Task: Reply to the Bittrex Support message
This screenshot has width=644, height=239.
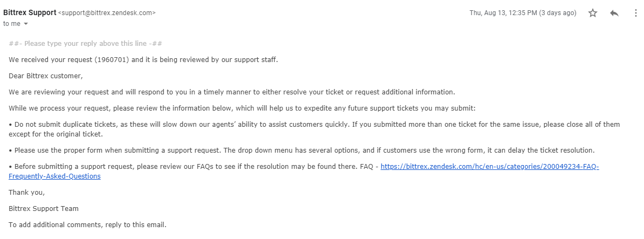Action: 614,13
